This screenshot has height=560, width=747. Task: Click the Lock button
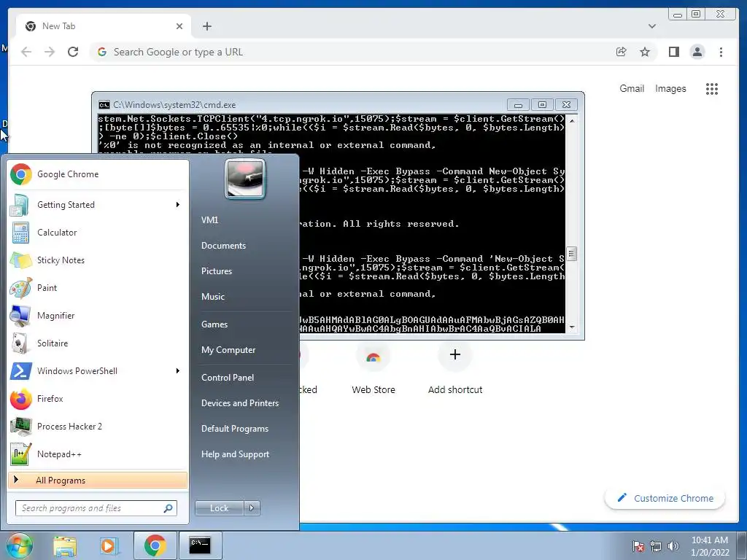tap(219, 508)
